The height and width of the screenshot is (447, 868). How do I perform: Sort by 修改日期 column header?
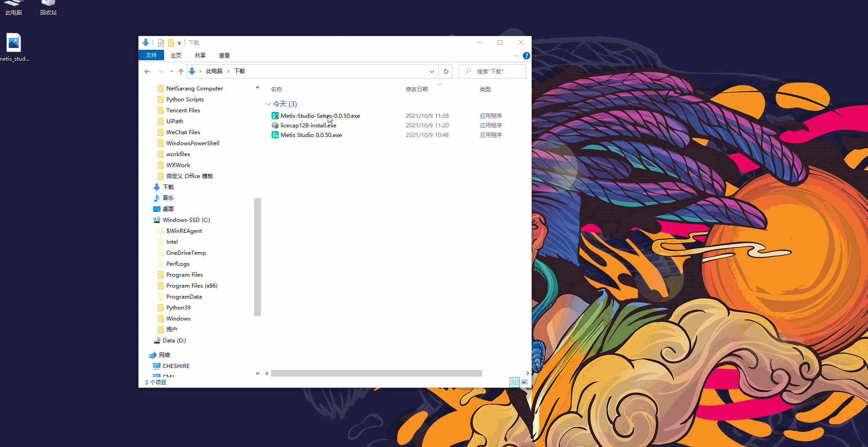click(x=417, y=89)
